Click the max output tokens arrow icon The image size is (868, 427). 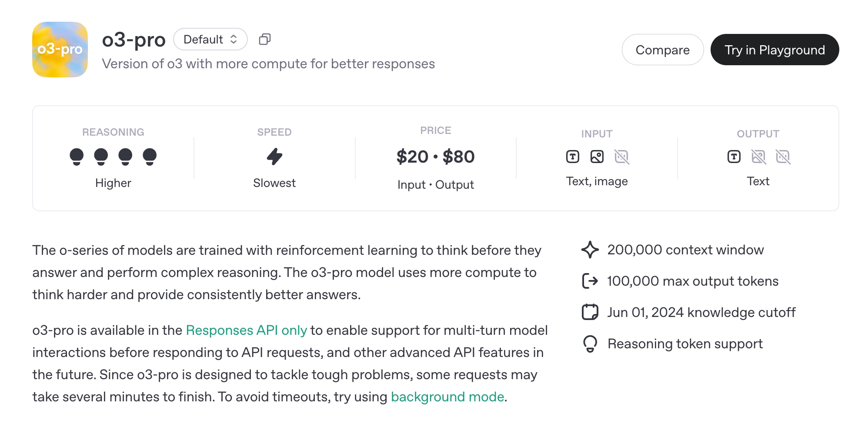pyautogui.click(x=590, y=281)
